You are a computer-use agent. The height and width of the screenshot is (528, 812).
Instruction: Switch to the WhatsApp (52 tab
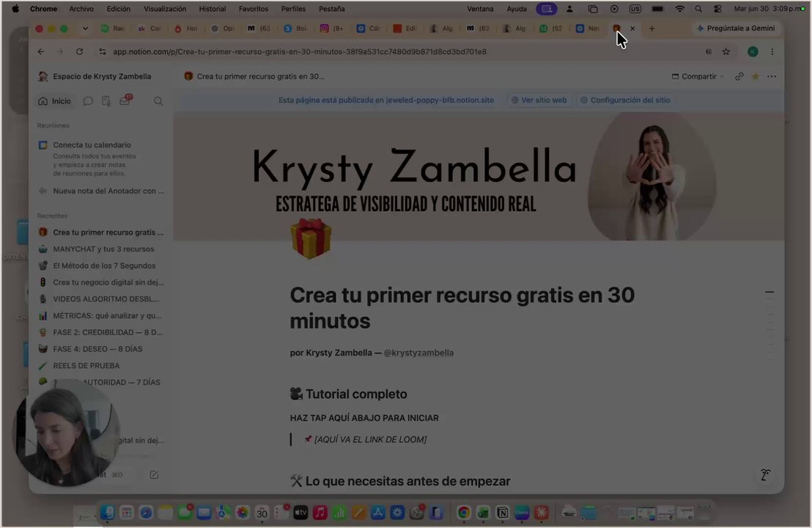(x=550, y=29)
